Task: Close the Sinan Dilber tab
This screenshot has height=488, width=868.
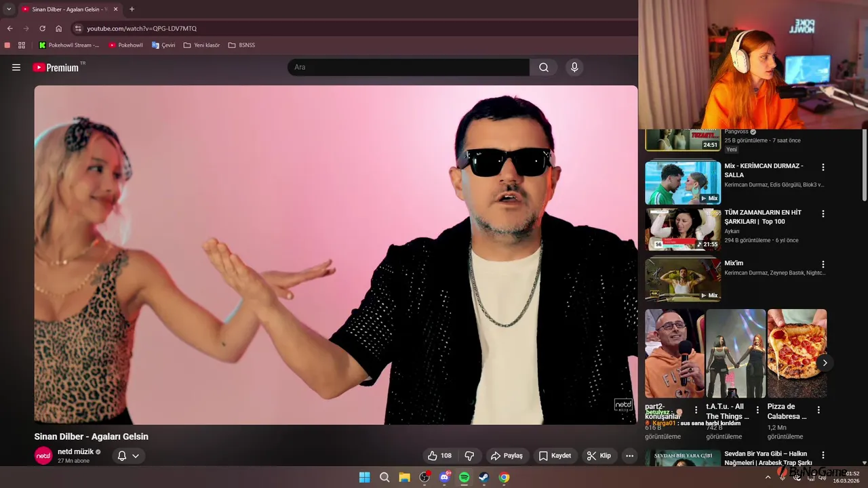Action: (x=115, y=9)
